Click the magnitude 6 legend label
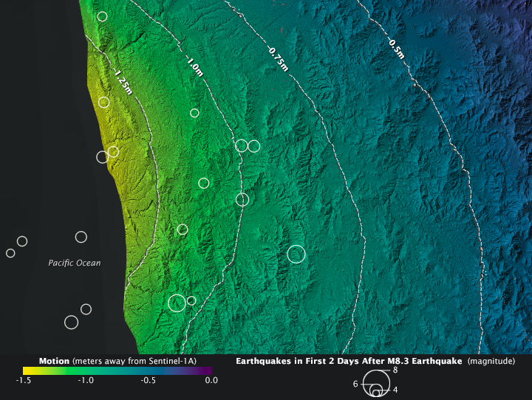Viewport: 532px width, 400px height. (x=355, y=384)
